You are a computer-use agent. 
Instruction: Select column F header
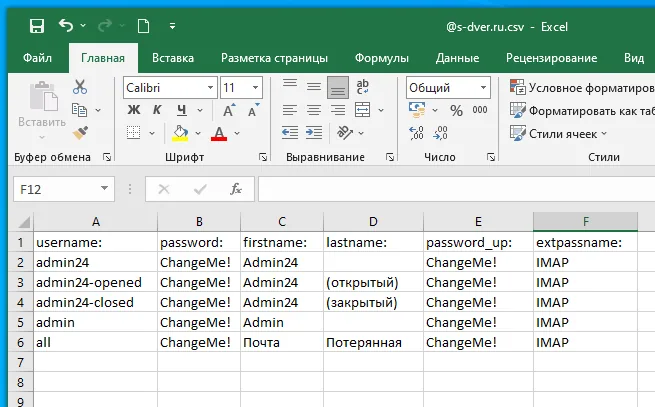pos(586,221)
